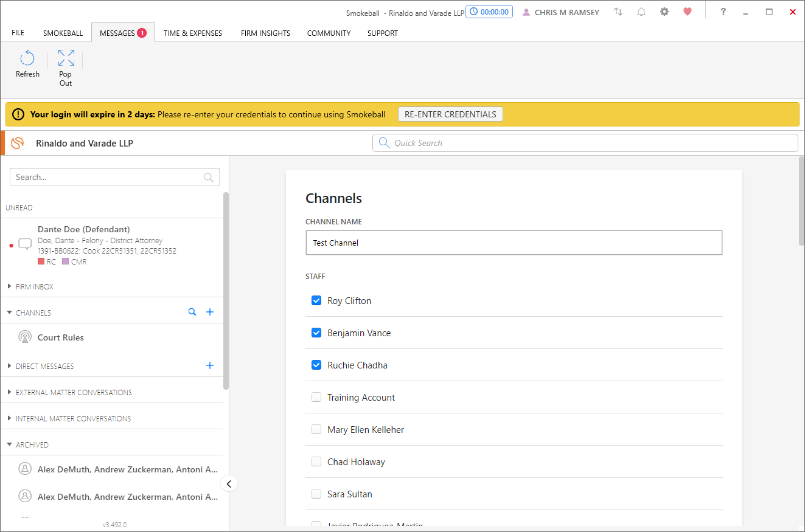Check the Chad Holaway checkbox

(316, 461)
